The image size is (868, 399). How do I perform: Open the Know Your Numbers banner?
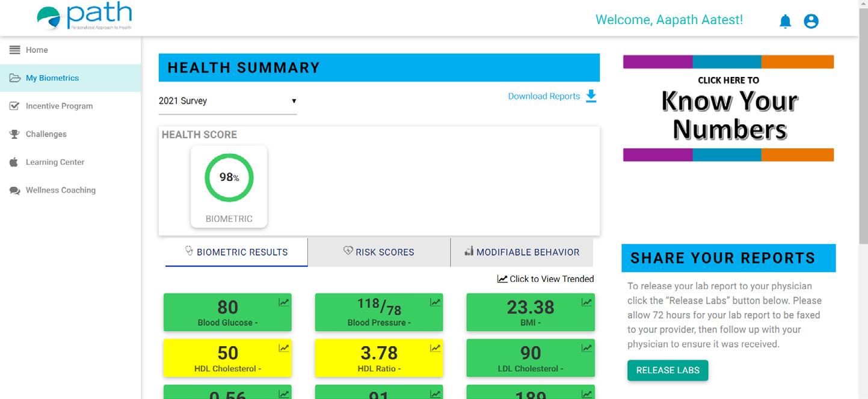[728, 108]
